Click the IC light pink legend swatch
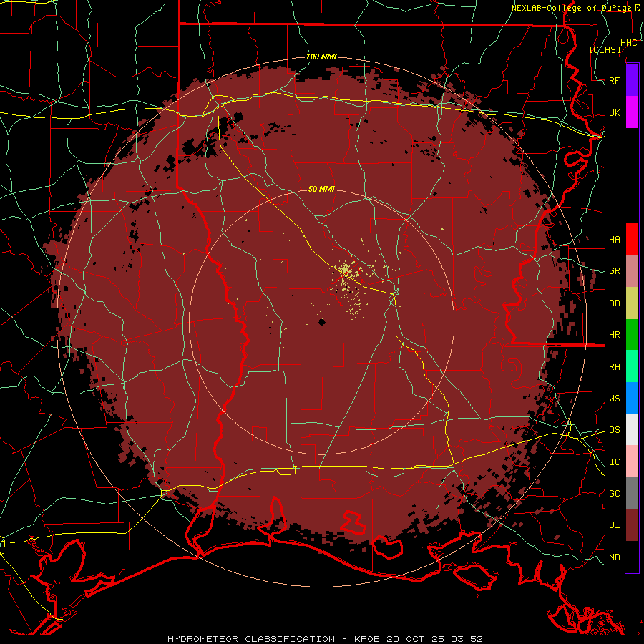 [632, 462]
